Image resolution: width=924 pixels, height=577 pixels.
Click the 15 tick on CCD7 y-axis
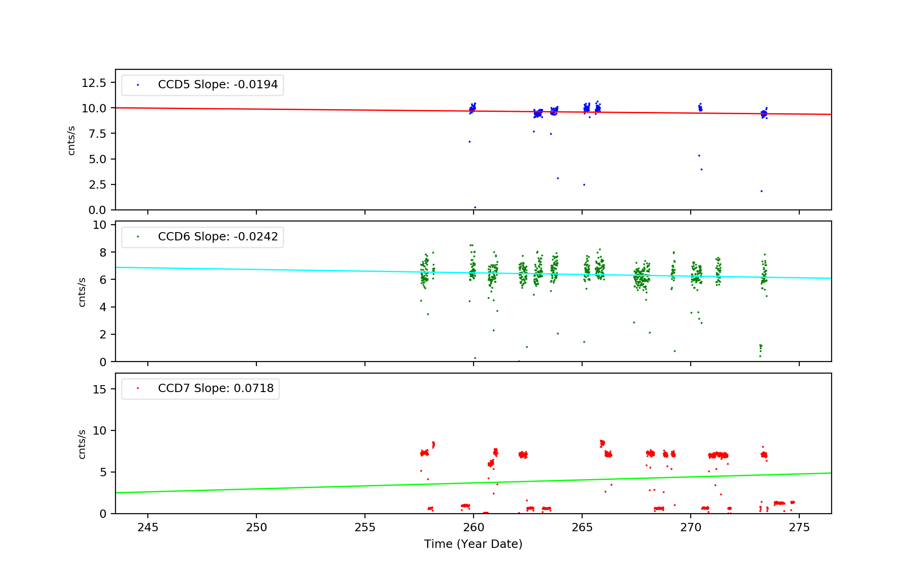(x=99, y=389)
